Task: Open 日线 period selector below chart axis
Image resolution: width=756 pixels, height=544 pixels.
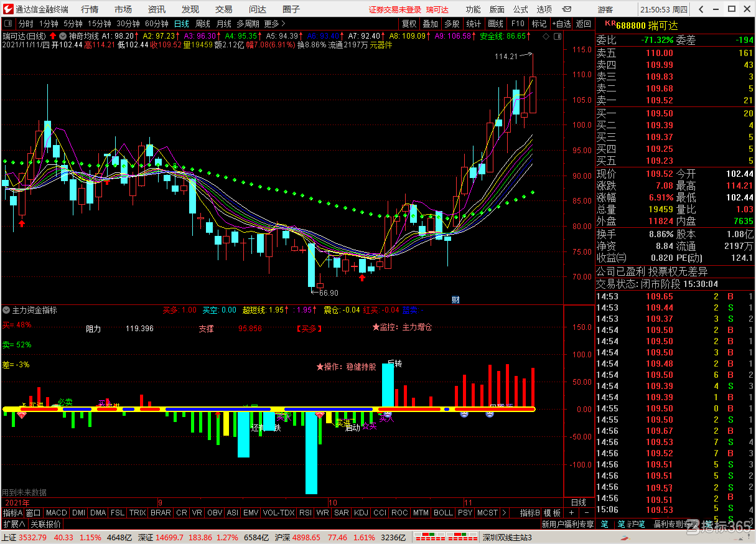Action: click(578, 502)
